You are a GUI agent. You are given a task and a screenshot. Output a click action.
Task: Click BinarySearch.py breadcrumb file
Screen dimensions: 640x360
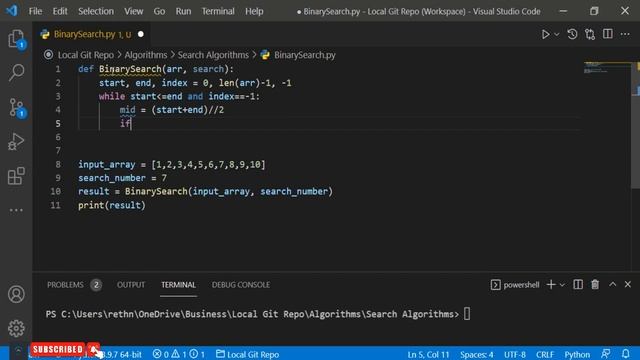click(304, 55)
